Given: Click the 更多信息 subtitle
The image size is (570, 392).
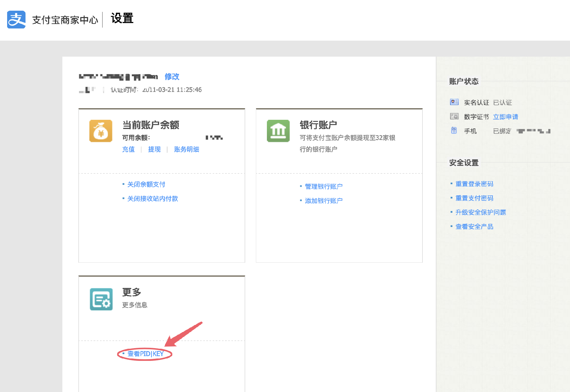Looking at the screenshot, I should click(135, 305).
